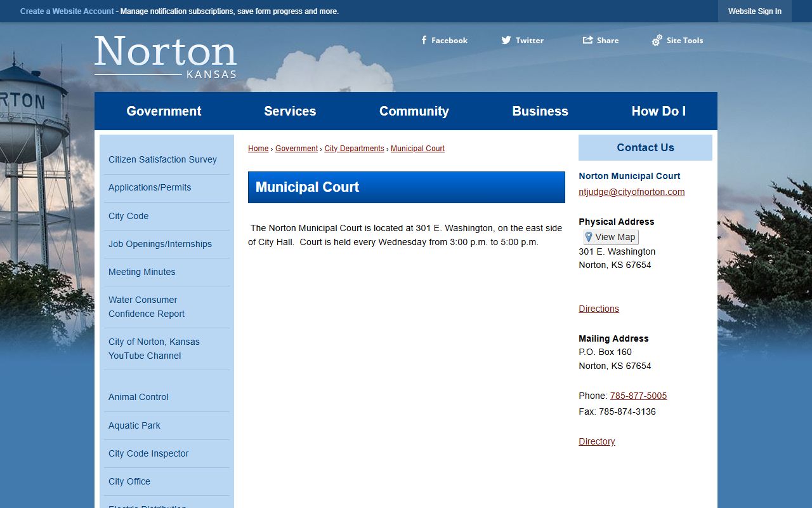The image size is (812, 508).
Task: Open Citizen Satisfaction Survey link
Action: 162,159
